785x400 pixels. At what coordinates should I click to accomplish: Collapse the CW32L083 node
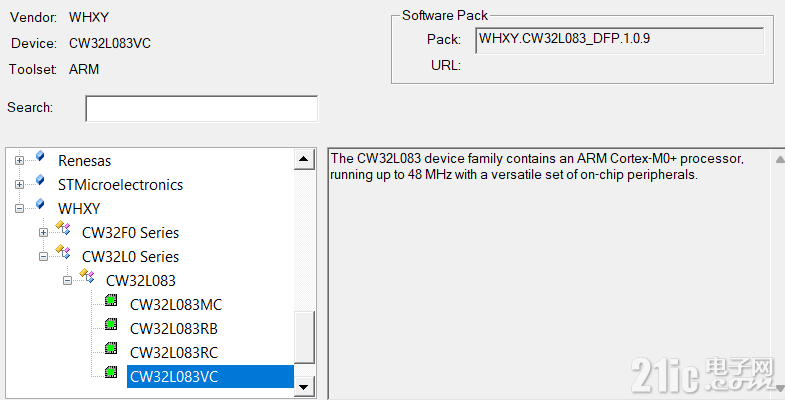pyautogui.click(x=68, y=281)
